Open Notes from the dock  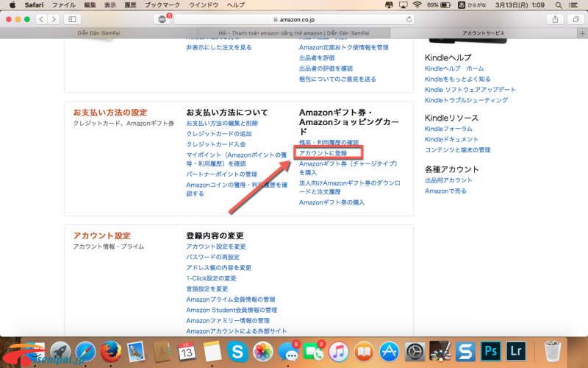[212, 352]
